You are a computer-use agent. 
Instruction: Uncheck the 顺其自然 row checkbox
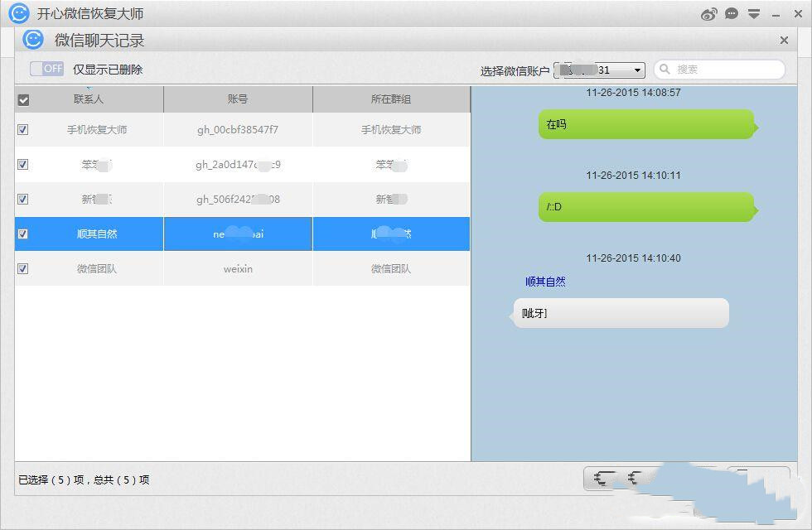coord(23,234)
